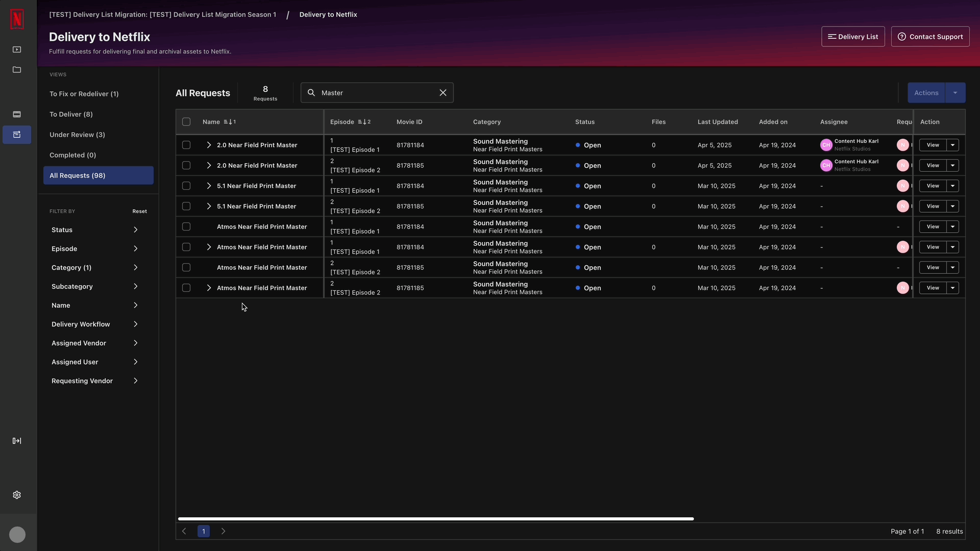The image size is (980, 551).
Task: Expand the Name filter
Action: coord(95,306)
